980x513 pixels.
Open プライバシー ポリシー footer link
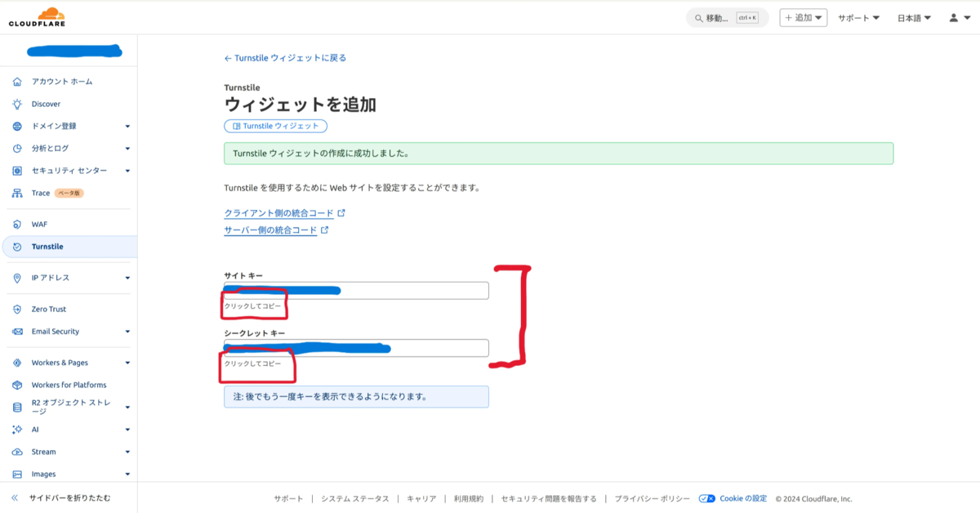[652, 498]
